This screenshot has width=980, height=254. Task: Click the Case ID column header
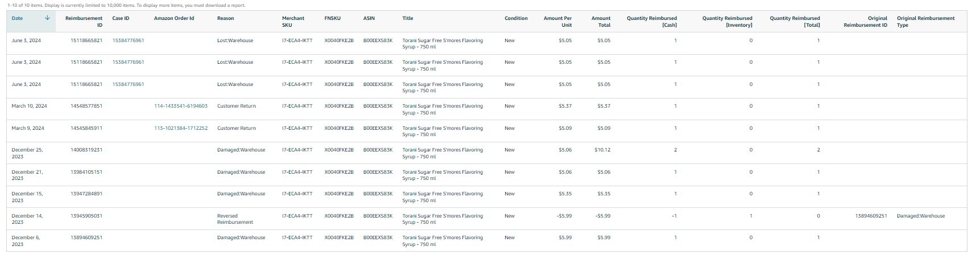coord(121,18)
